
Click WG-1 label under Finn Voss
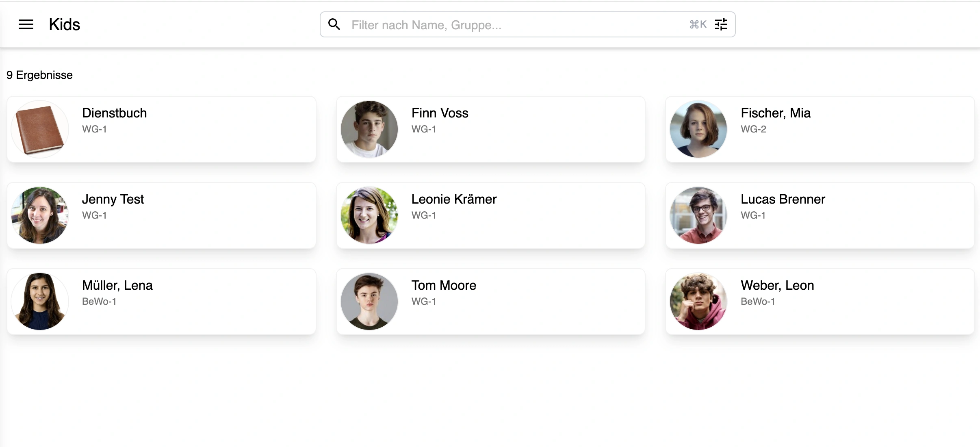pos(424,129)
